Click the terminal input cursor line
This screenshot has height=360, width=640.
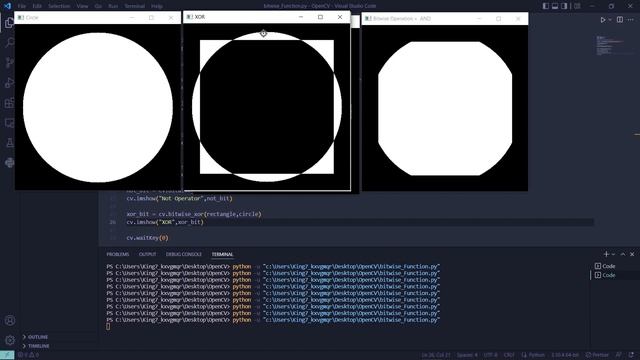pyautogui.click(x=108, y=326)
